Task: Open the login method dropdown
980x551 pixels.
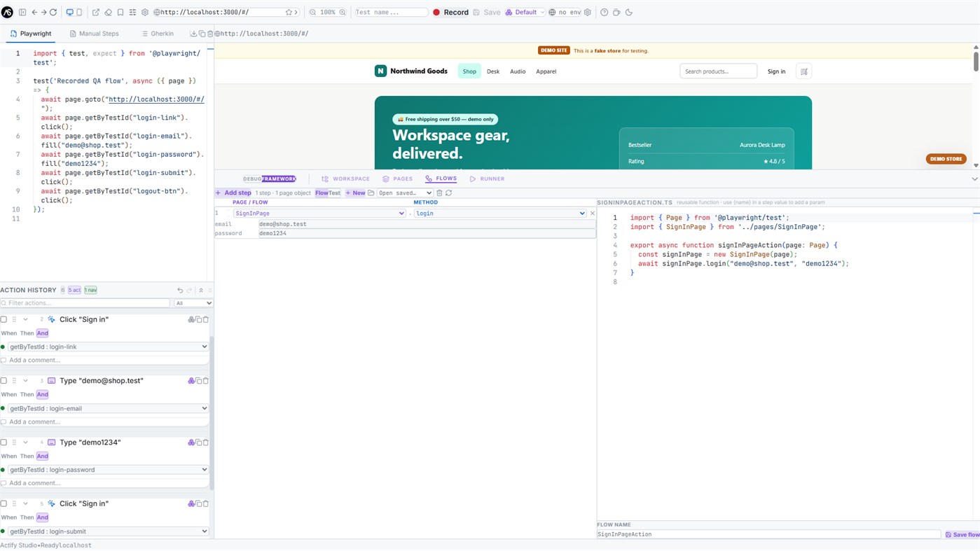Action: 500,213
